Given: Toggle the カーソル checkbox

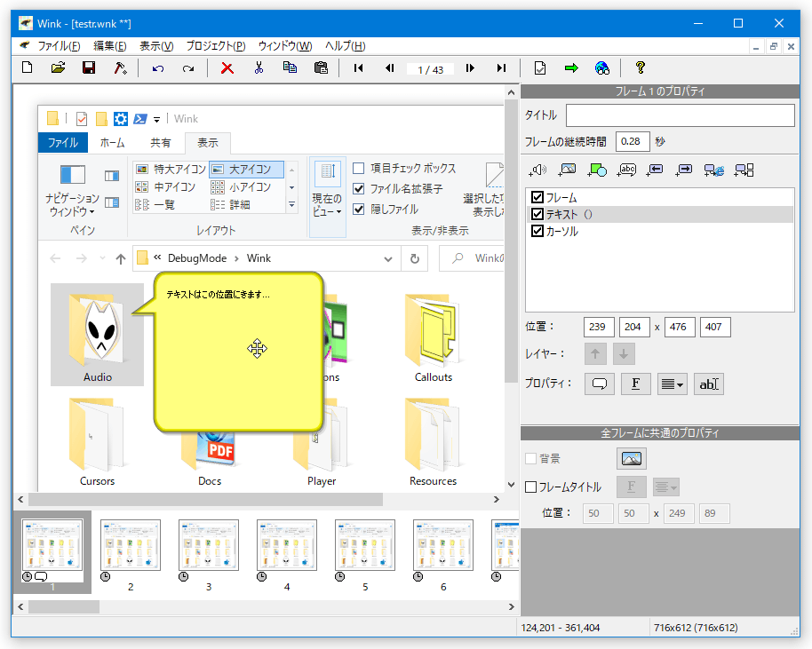Looking at the screenshot, I should [537, 231].
